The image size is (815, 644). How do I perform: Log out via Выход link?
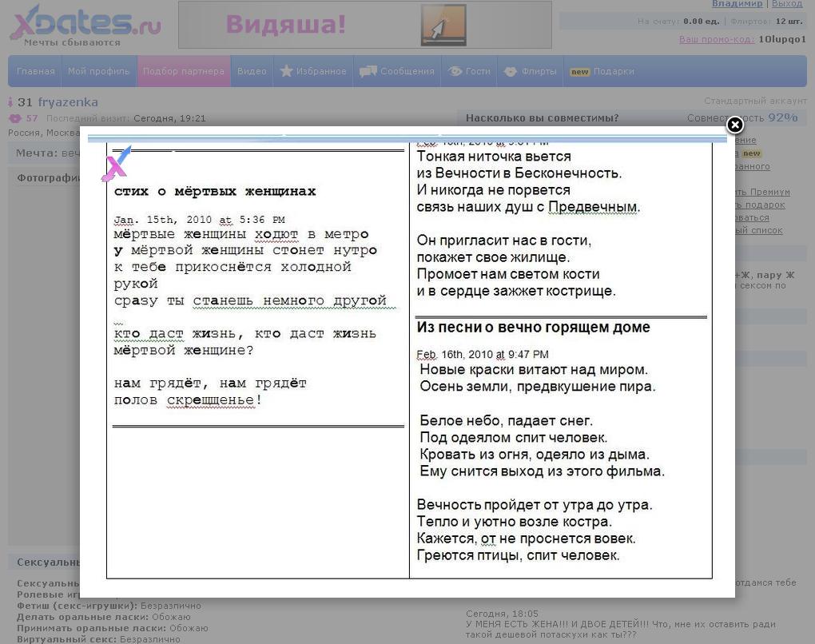point(786,4)
